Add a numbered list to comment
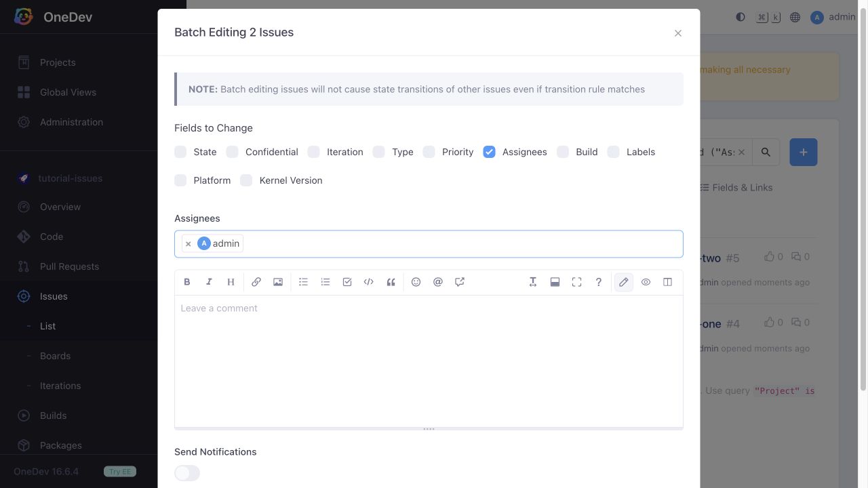868x488 pixels. [x=325, y=282]
